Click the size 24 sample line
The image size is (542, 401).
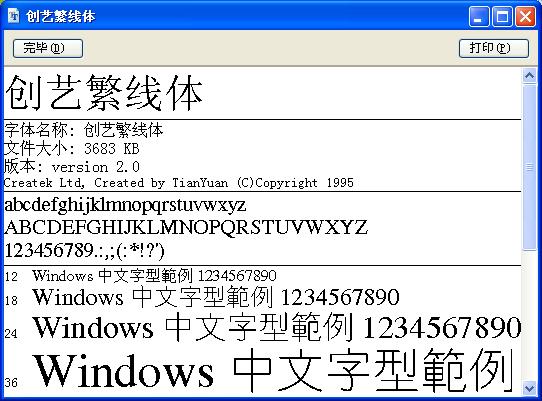pyautogui.click(x=263, y=327)
